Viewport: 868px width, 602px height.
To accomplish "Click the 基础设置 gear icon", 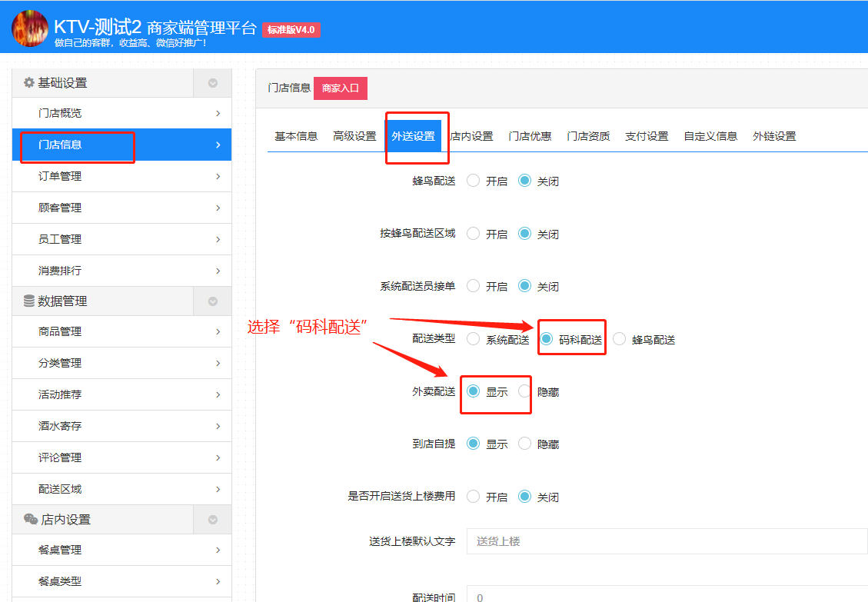I will 28,82.
